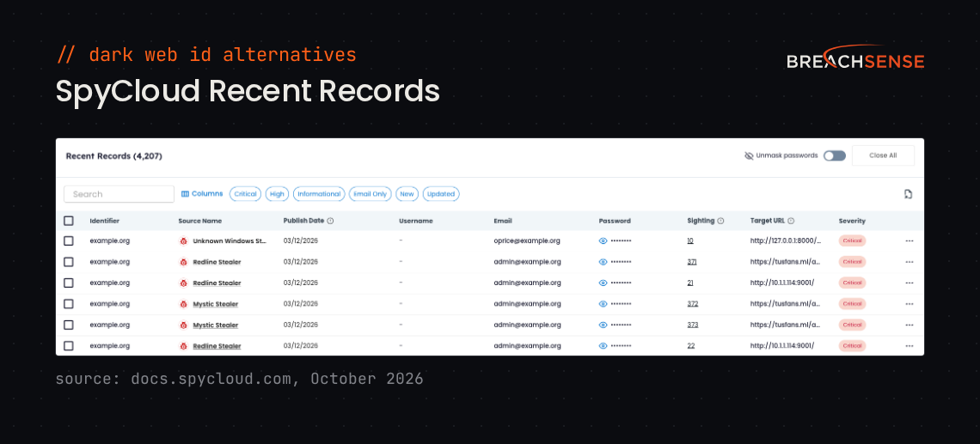Screen dimensions: 980x444
Task: Open Mystic Stealer link in sighting 373 row
Action: tap(216, 325)
